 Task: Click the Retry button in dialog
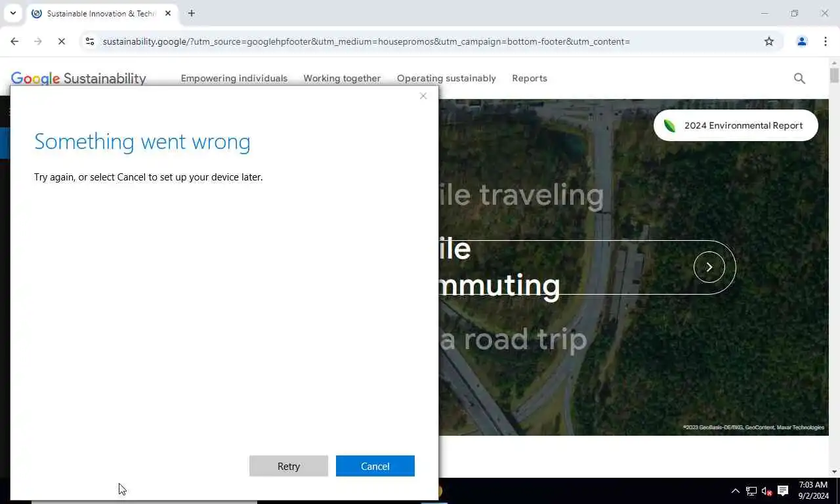pos(289,466)
